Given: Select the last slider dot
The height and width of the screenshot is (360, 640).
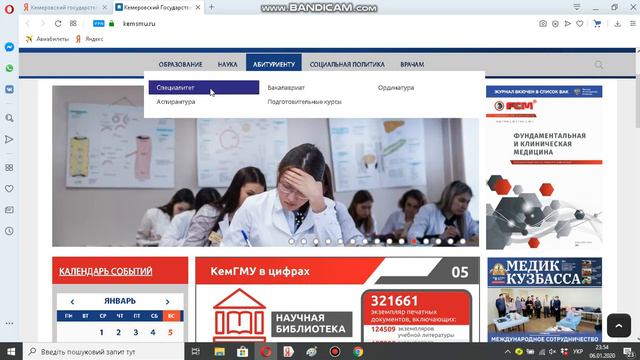Looking at the screenshot, I should [x=463, y=241].
